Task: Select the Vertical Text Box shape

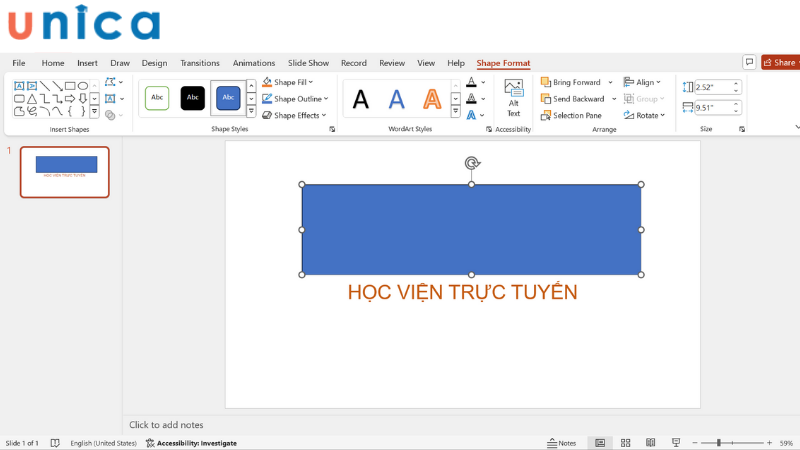Action: pos(32,86)
